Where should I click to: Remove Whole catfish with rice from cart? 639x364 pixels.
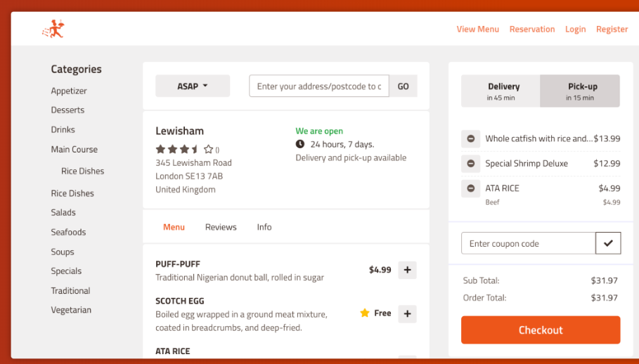470,138
